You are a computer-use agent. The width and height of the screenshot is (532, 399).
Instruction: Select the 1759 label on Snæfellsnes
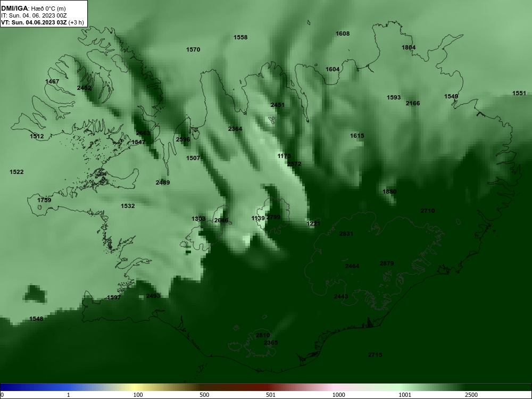pyautogui.click(x=44, y=200)
